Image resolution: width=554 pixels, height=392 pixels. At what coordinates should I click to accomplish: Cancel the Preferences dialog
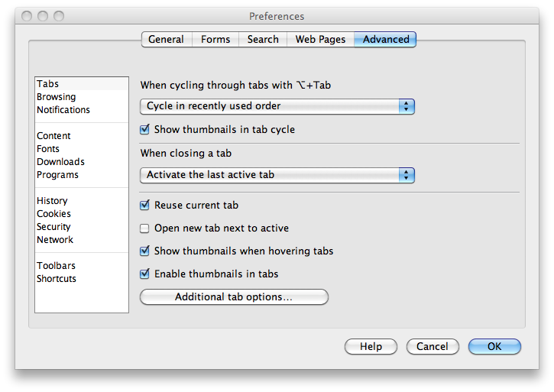coord(433,347)
